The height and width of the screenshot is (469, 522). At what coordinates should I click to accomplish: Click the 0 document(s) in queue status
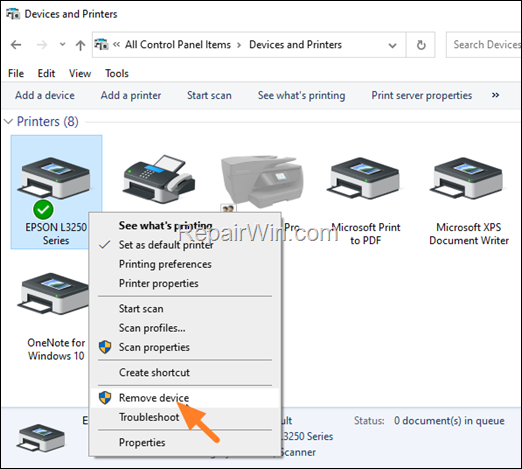pos(449,421)
